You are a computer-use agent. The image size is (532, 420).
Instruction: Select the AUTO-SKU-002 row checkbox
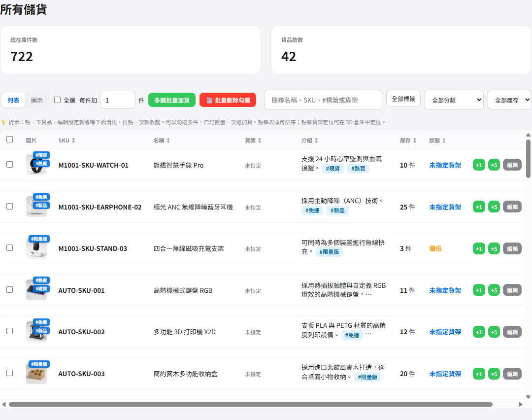tap(9, 331)
